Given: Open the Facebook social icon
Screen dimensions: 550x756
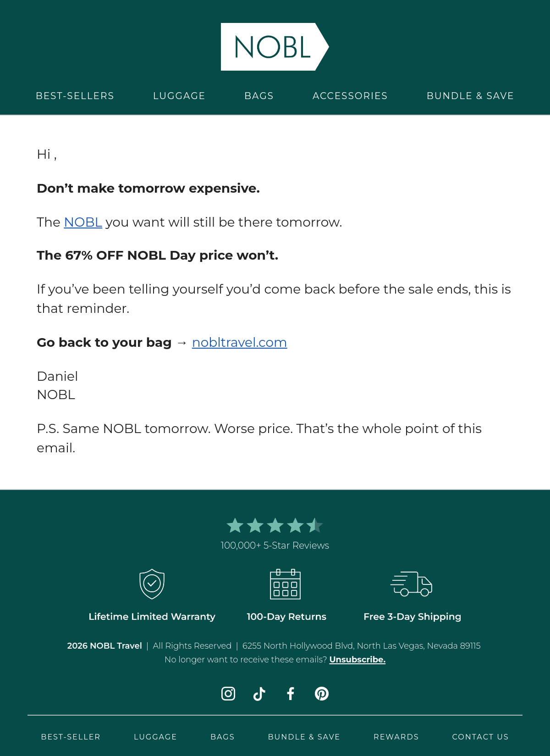Looking at the screenshot, I should pyautogui.click(x=291, y=694).
